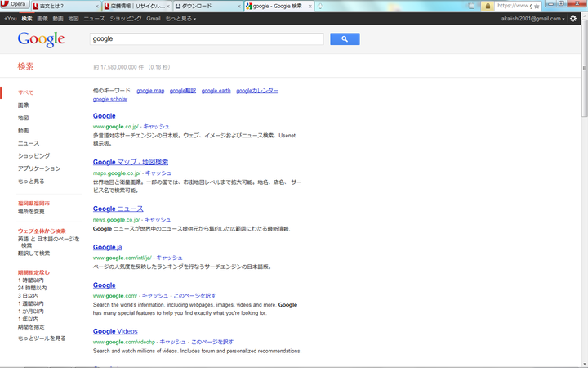Image resolution: width=588 pixels, height=368 pixels.
Task: Open キャッシュ link for news.google.co.jp
Action: pyautogui.click(x=158, y=220)
